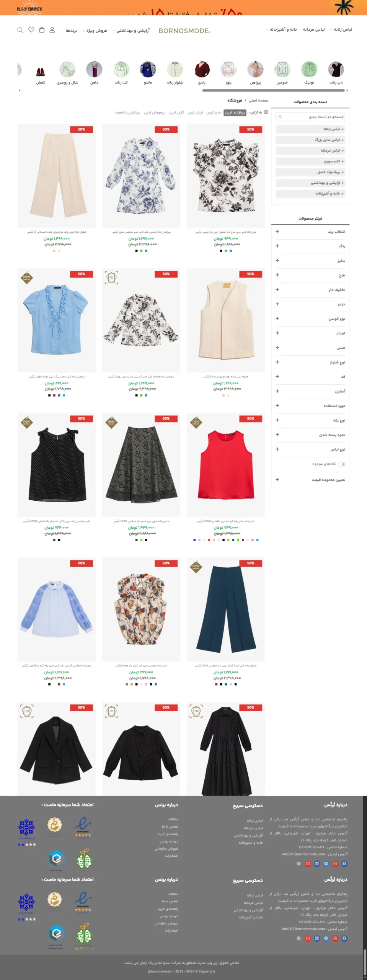Open the برندها menu item
The height and width of the screenshot is (980, 367).
71,30
